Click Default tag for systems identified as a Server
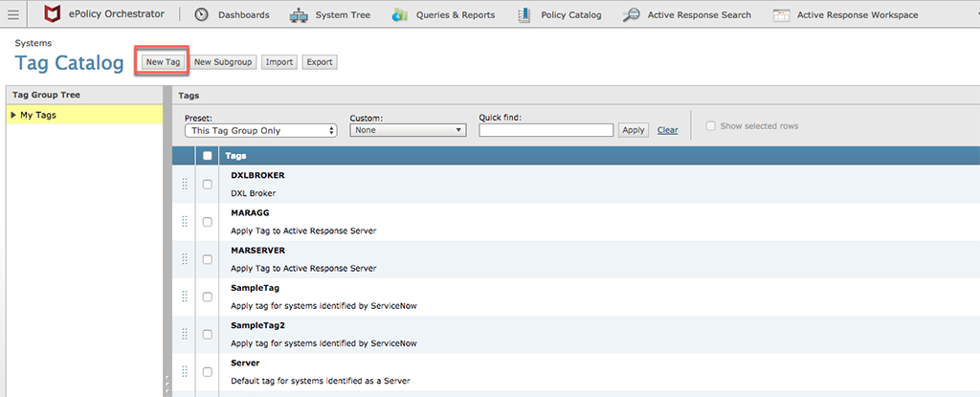This screenshot has width=980, height=397. pos(320,381)
